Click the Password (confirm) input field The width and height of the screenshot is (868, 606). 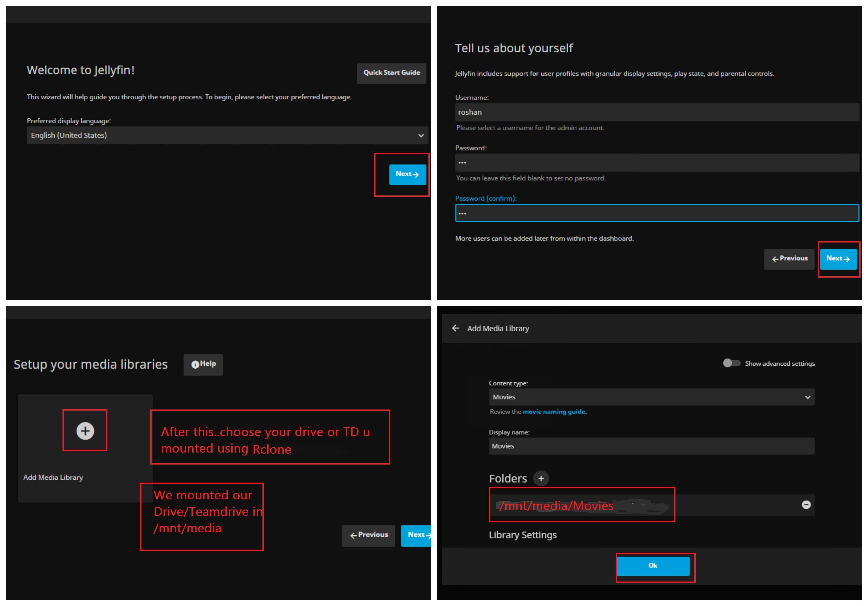[657, 213]
